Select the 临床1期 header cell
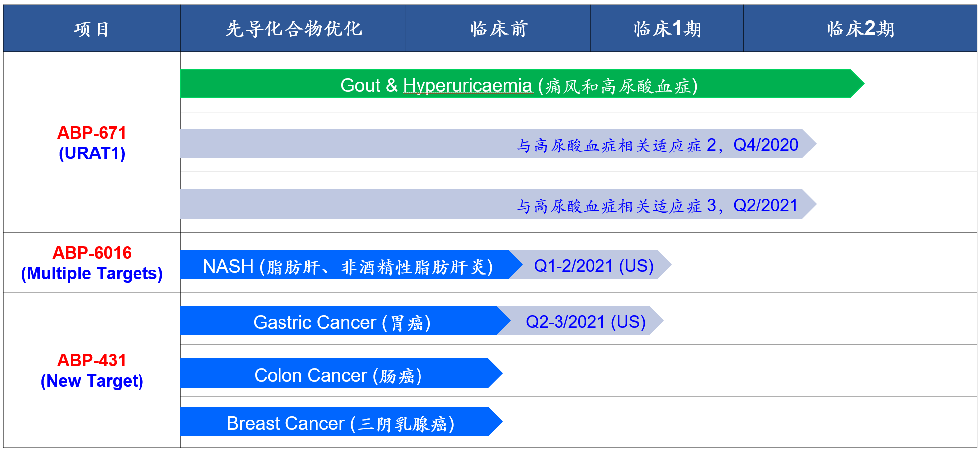Viewport: 980px width, 453px height. click(x=667, y=29)
